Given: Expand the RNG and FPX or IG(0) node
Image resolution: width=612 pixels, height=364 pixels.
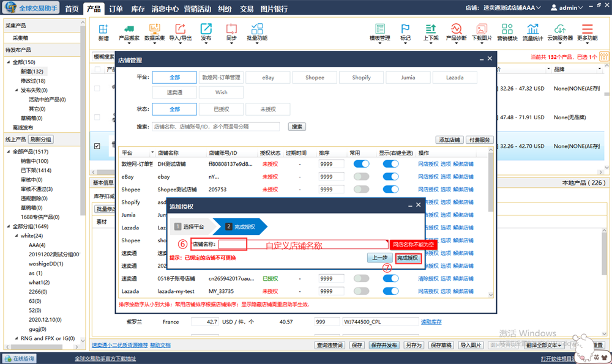Looking at the screenshot, I should click(x=17, y=338).
